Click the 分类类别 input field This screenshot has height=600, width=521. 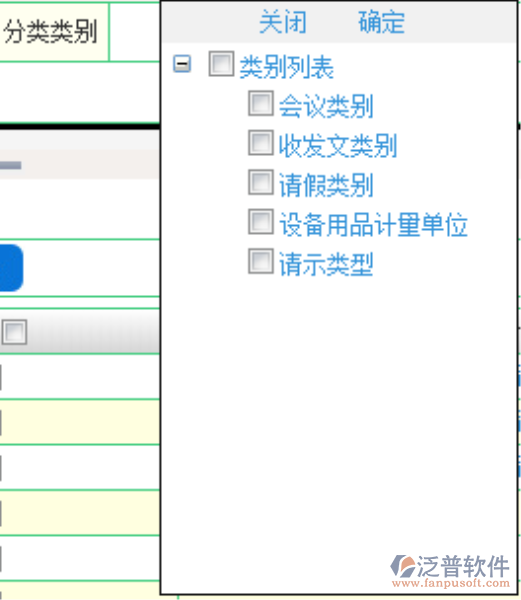135,32
